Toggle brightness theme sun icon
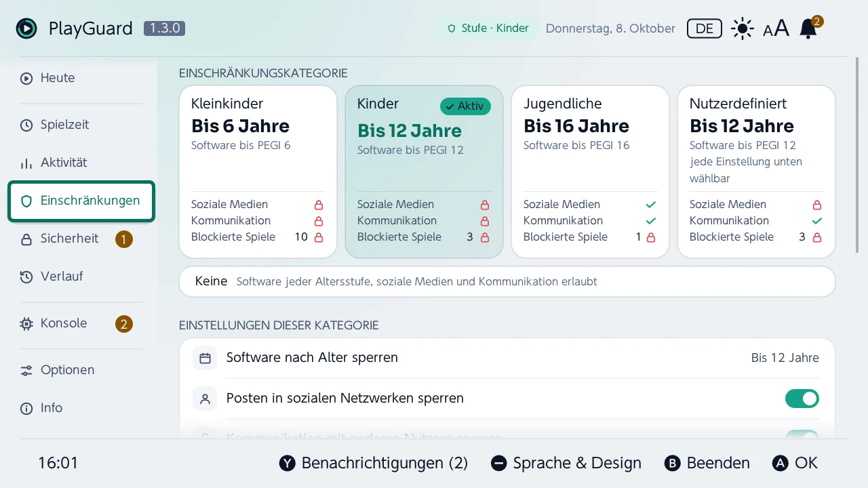 (x=743, y=28)
